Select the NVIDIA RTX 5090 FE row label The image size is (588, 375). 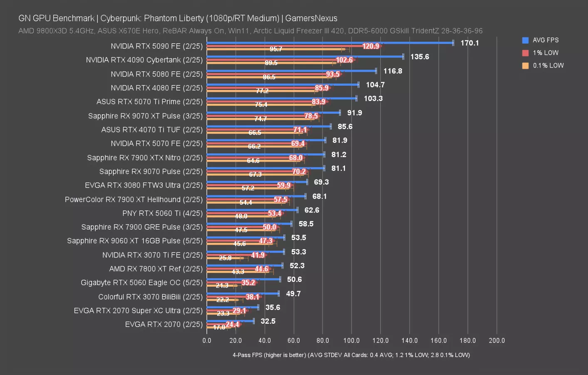[156, 46]
